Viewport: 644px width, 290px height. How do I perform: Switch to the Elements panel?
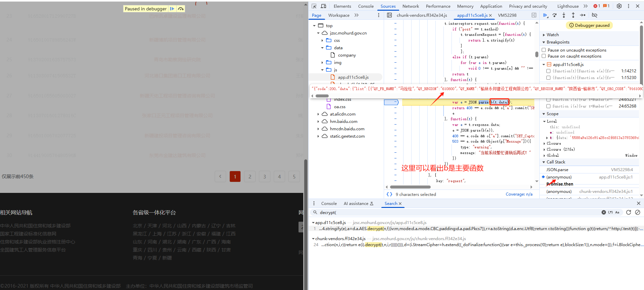click(x=342, y=6)
